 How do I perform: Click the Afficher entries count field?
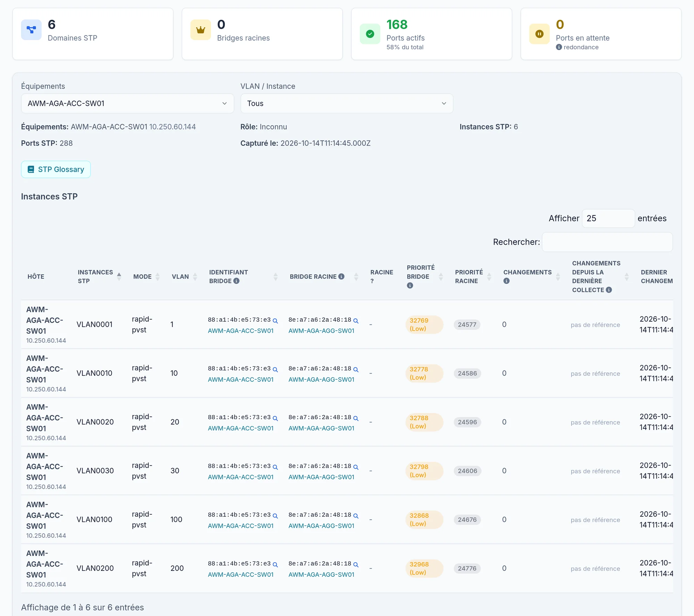point(608,218)
